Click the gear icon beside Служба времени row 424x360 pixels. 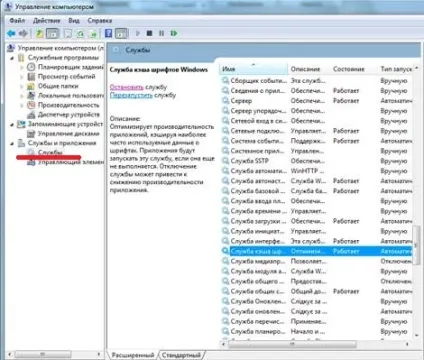click(x=226, y=211)
